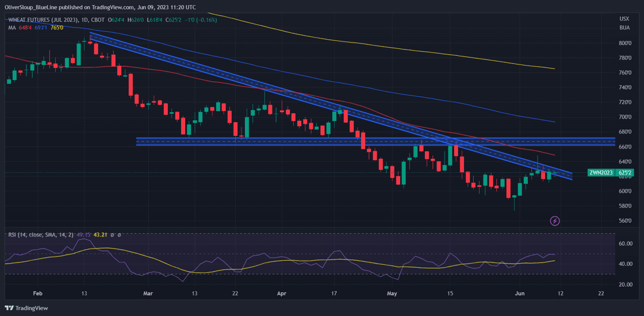Screen dimensions: 644x316
Task: Click the yellow MA value 765'0
Action: click(x=57, y=28)
